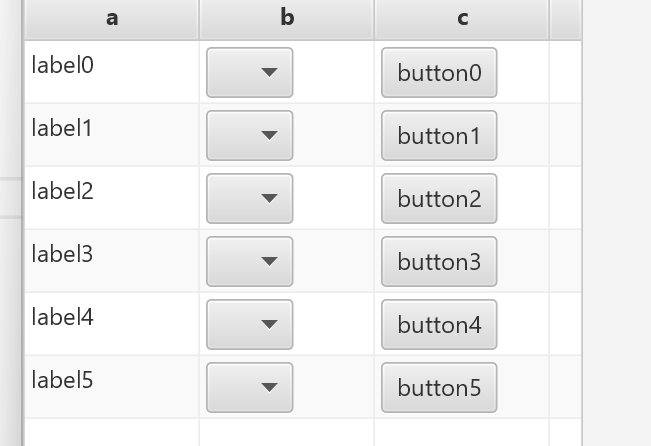Screen dimensions: 651x446
Task: Open the label2 row combo box
Action: (249, 199)
